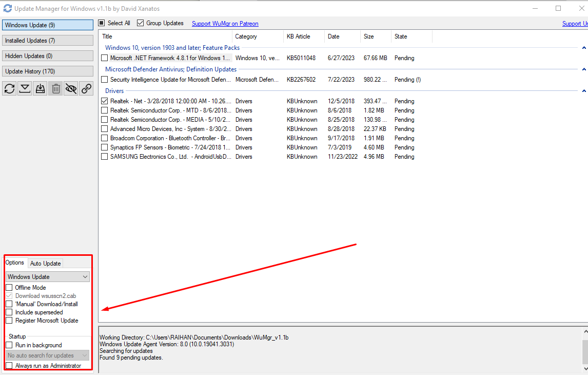Click the refresh search-for-updates icon
The width and height of the screenshot is (588, 375).
point(10,88)
